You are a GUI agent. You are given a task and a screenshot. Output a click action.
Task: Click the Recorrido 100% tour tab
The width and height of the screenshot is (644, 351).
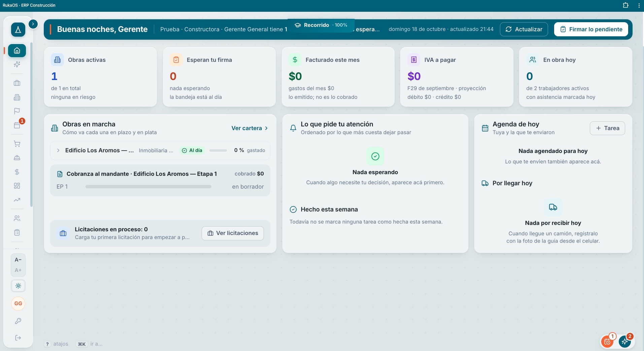pyautogui.click(x=321, y=25)
